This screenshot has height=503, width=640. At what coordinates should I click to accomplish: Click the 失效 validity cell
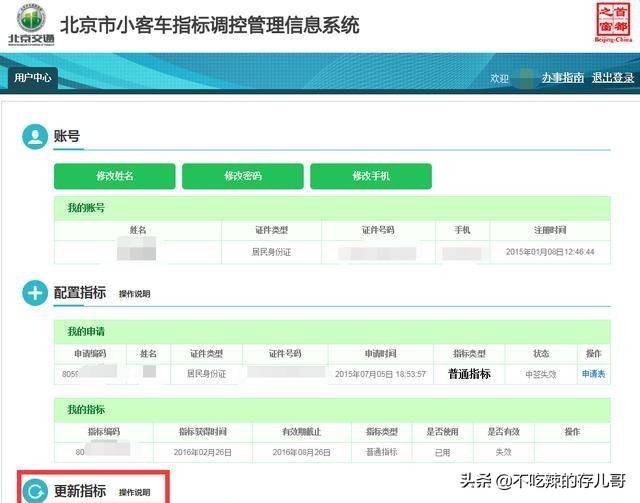point(504,452)
